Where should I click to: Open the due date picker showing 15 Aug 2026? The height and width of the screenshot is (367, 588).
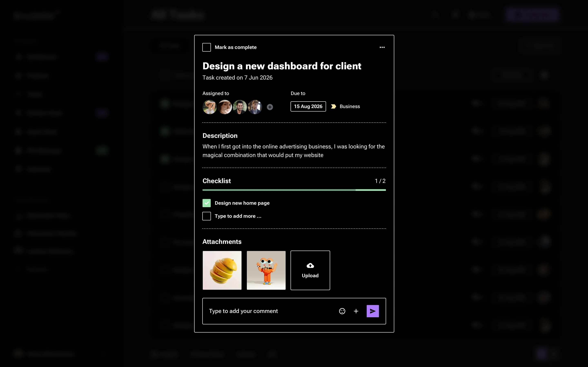(x=308, y=106)
